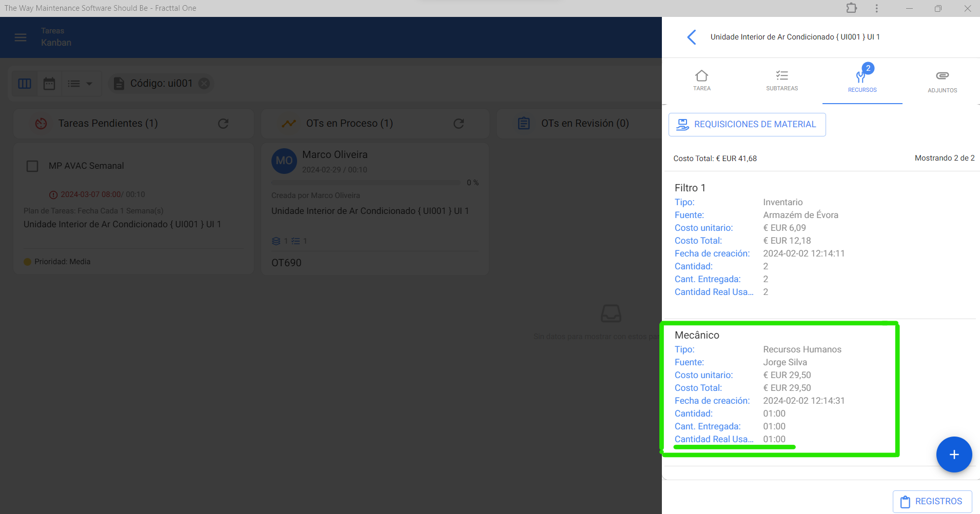Click Requisiciones de Material button

747,125
